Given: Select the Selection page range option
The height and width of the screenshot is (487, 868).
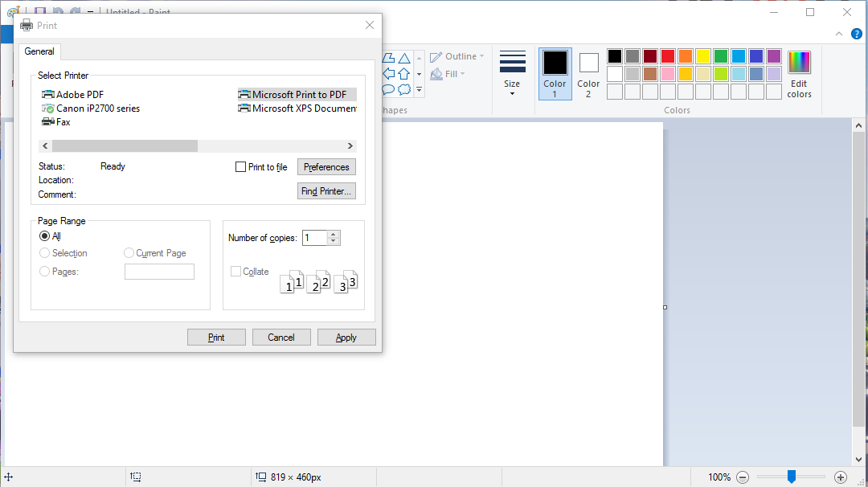Looking at the screenshot, I should [x=45, y=253].
